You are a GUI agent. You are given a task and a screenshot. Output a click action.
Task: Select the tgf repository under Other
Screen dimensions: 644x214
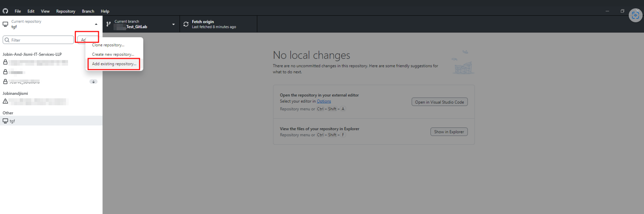click(x=12, y=121)
